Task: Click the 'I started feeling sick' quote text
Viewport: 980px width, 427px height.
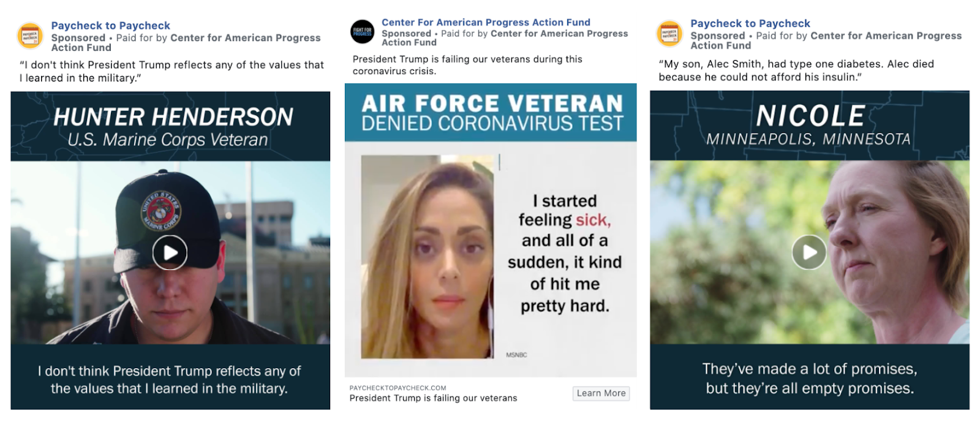Action: click(564, 253)
